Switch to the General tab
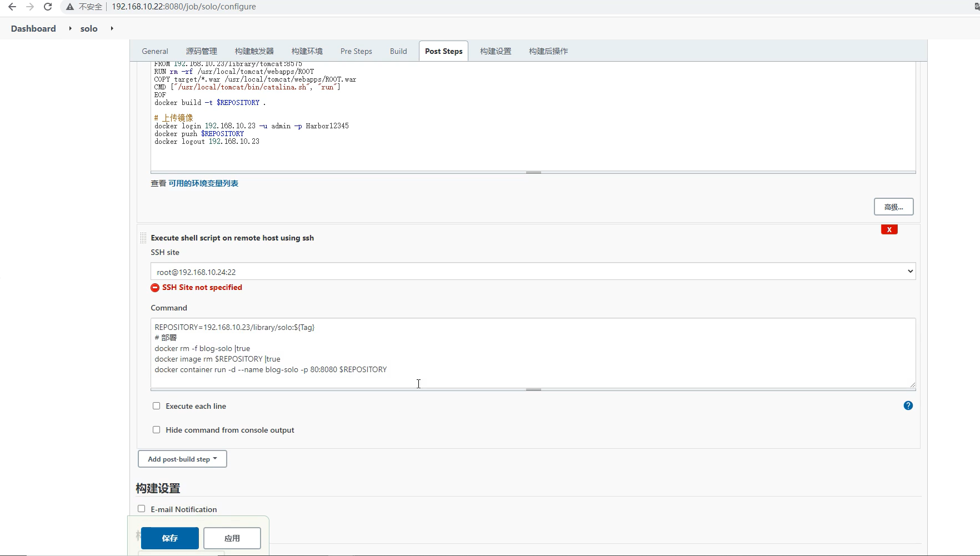The image size is (980, 556). click(155, 51)
